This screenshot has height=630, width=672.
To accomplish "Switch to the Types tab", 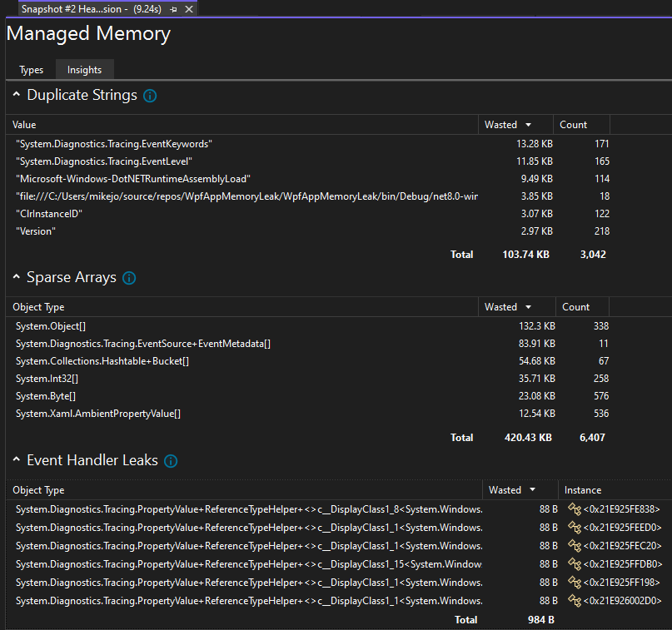I will click(x=31, y=70).
